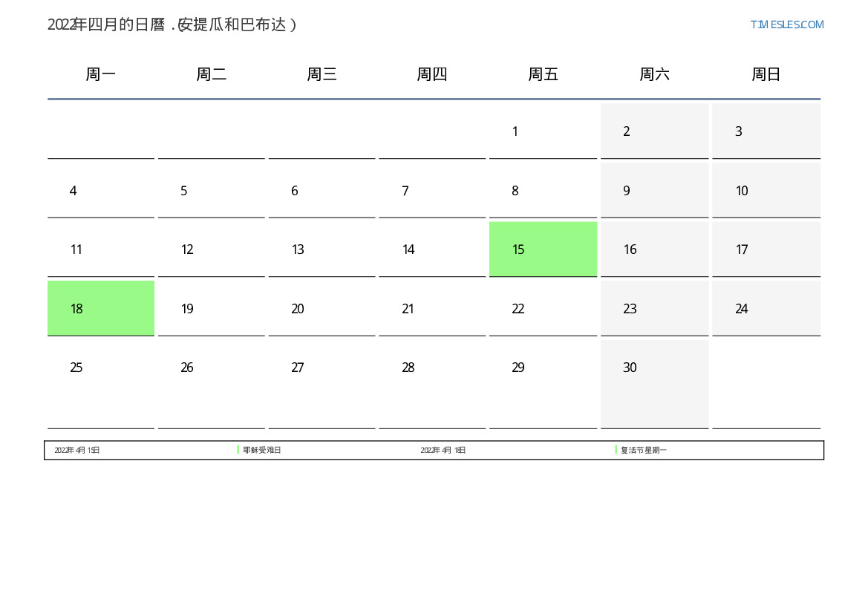Select the 周四 column header
The width and height of the screenshot is (868, 614).
tap(432, 74)
